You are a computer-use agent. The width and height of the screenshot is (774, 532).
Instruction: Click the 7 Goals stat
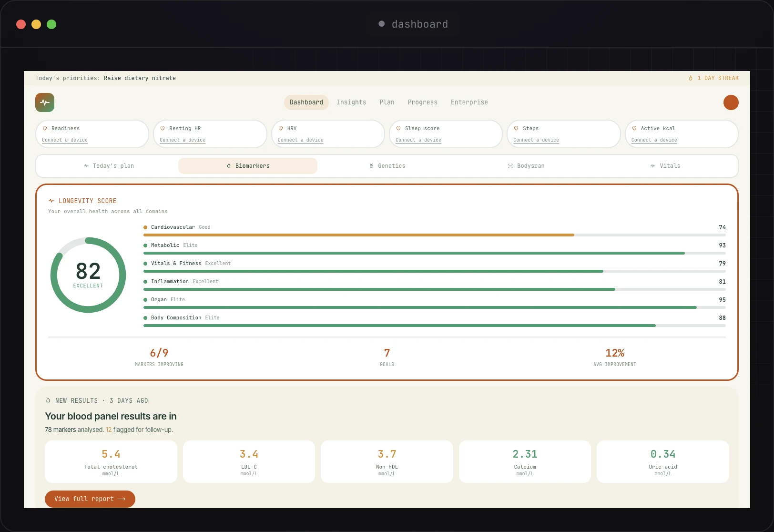(x=387, y=357)
